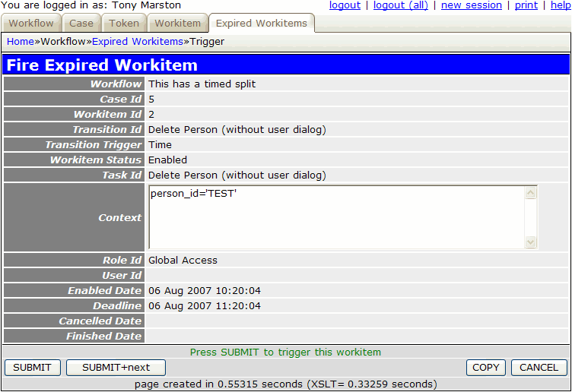Click the Context scrollbar down arrow

[531, 242]
